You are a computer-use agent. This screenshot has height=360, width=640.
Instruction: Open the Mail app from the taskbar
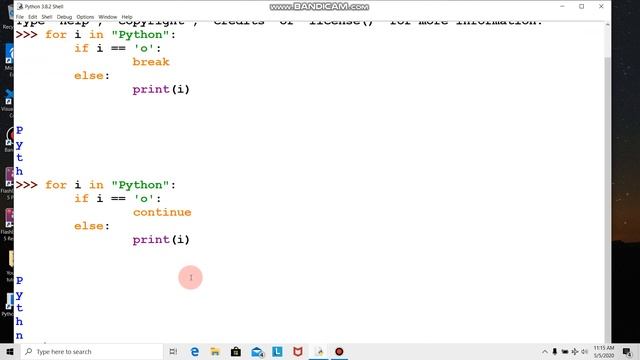pyautogui.click(x=257, y=351)
